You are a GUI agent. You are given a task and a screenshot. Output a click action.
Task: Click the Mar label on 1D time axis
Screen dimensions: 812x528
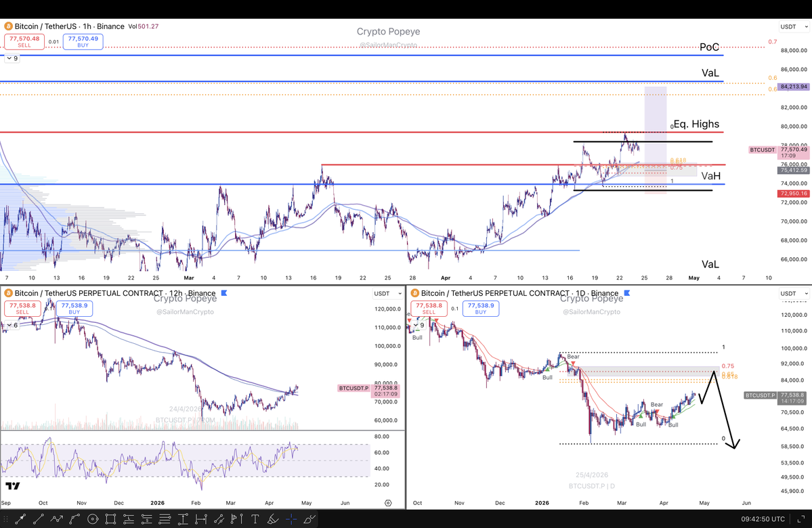622,503
